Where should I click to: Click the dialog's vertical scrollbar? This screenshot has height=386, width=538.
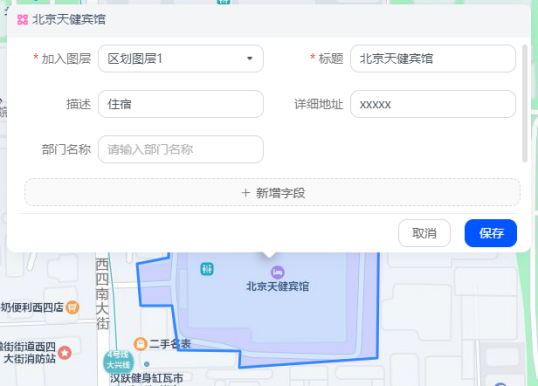525,104
